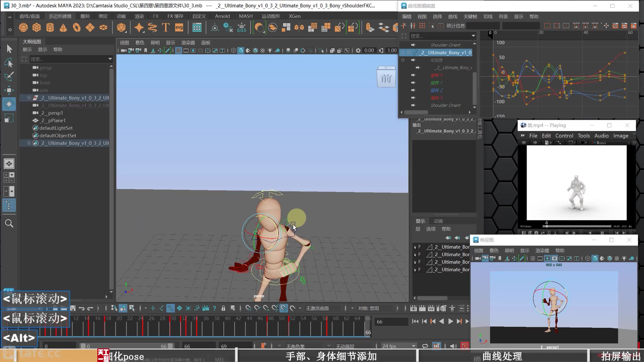Create a polygon cylinder from the shelf
Screen dimensions: 644x362
(50, 27)
